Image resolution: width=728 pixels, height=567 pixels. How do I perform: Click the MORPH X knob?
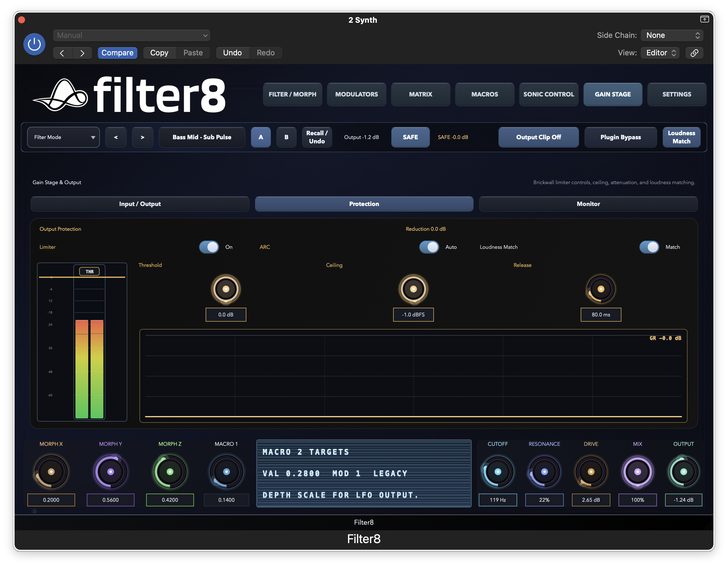51,472
